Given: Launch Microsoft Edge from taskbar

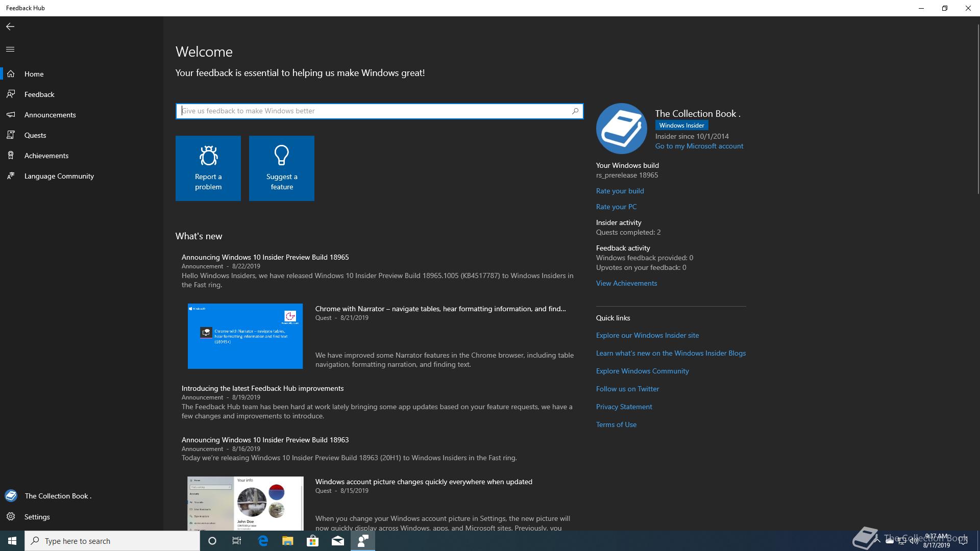Looking at the screenshot, I should click(263, 541).
